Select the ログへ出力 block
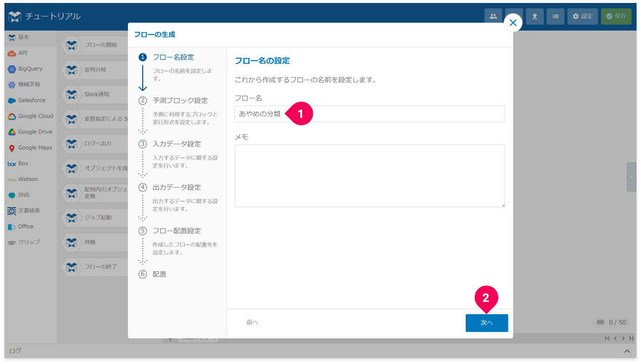 (x=95, y=144)
